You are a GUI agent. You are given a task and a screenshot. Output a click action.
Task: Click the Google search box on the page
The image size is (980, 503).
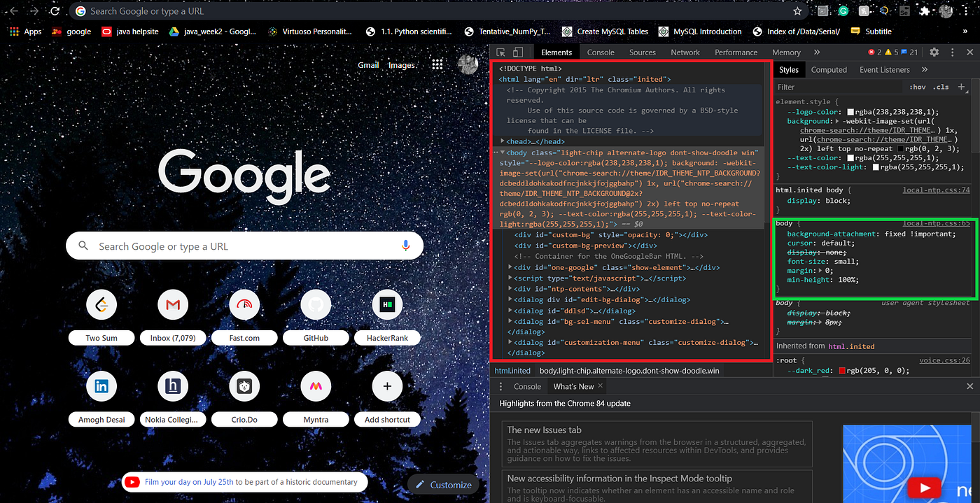point(244,246)
